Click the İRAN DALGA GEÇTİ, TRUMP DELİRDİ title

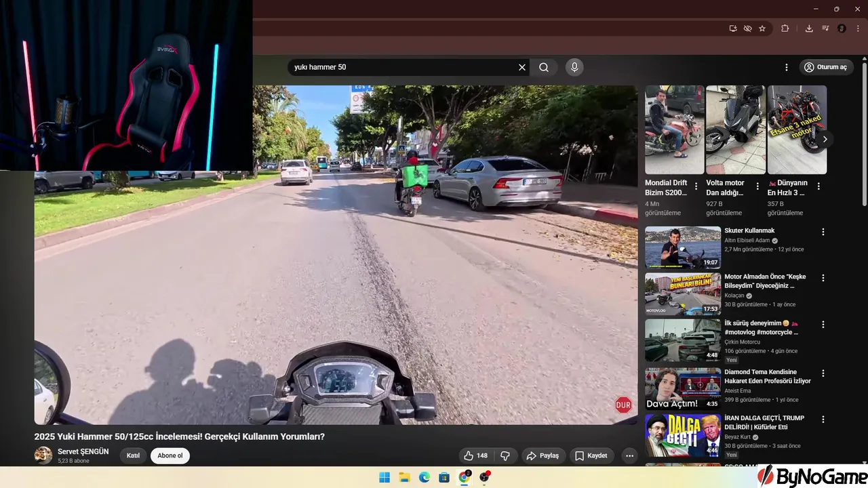[x=764, y=422]
